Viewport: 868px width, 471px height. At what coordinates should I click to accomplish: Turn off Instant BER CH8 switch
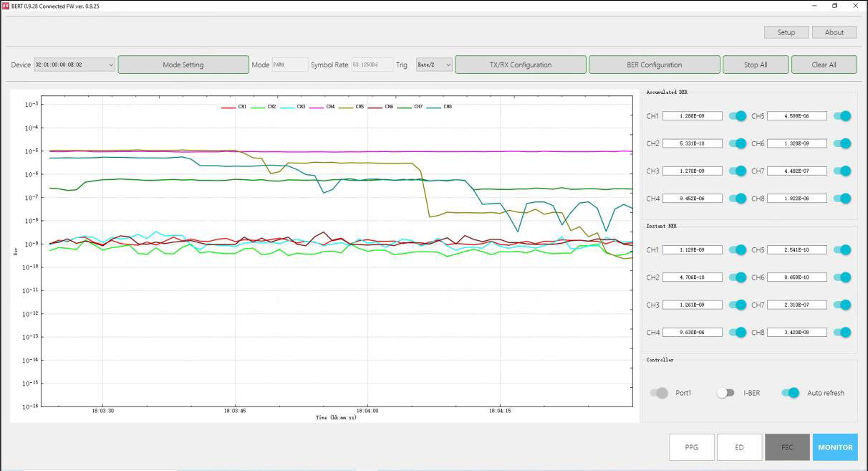point(842,332)
